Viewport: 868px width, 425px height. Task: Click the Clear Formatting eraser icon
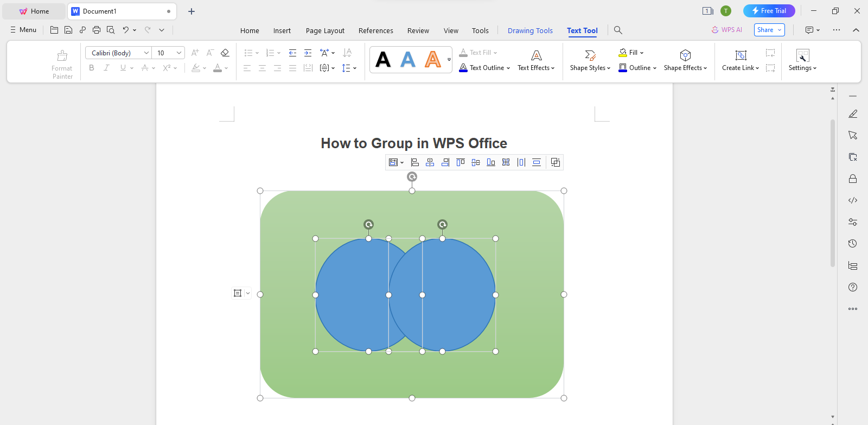pos(225,53)
